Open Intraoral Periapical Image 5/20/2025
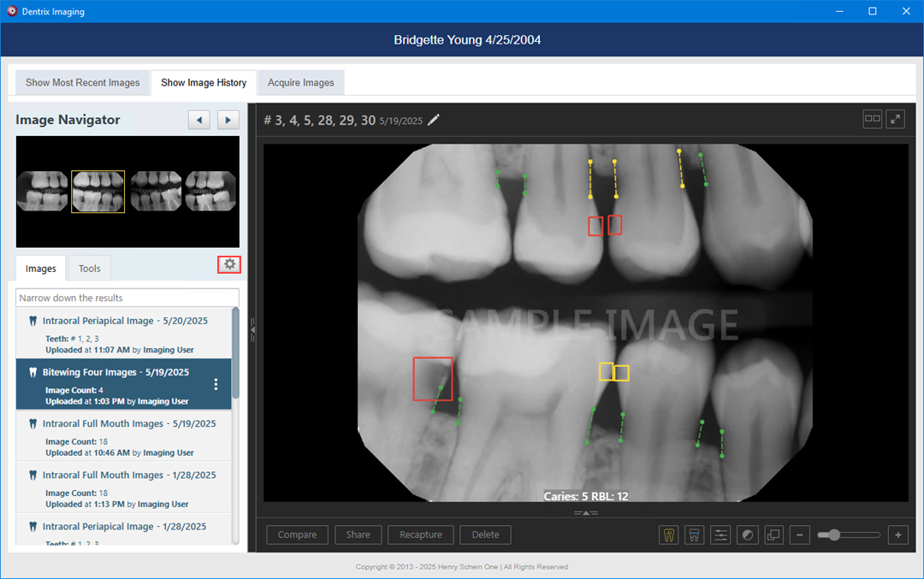 point(124,334)
